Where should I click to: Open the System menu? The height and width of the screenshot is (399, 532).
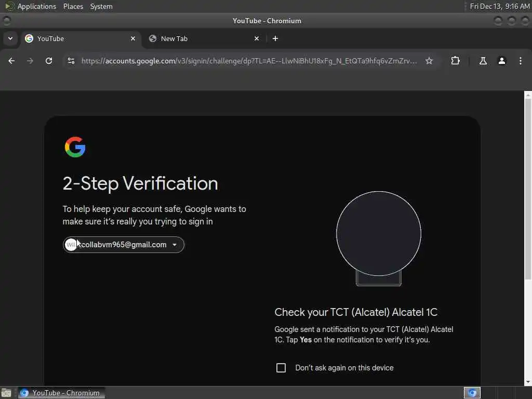click(x=101, y=6)
